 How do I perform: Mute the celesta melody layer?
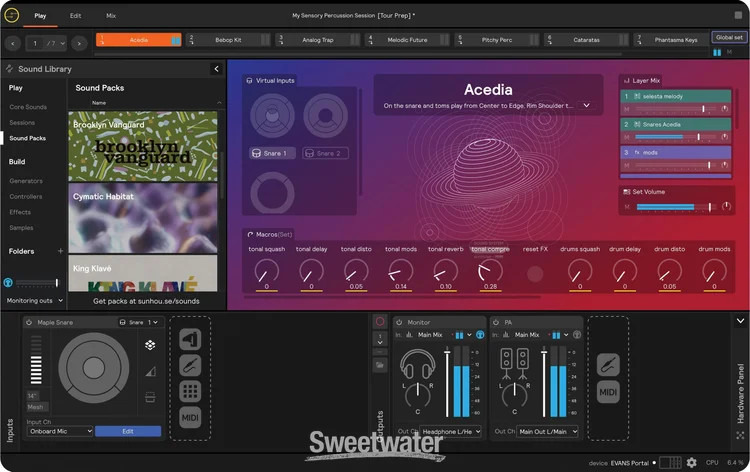(627, 108)
